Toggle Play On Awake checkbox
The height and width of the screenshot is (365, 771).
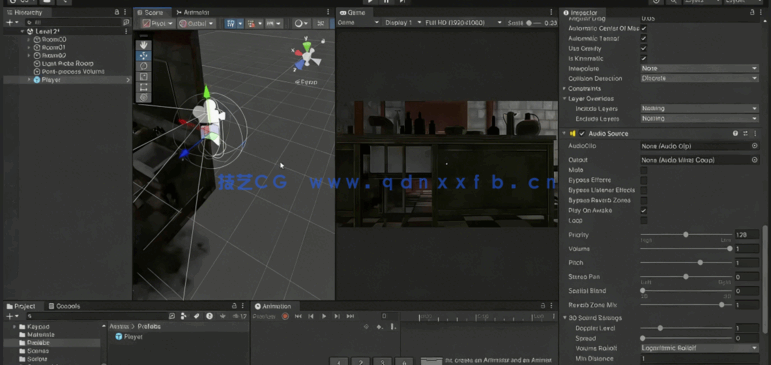click(x=644, y=211)
